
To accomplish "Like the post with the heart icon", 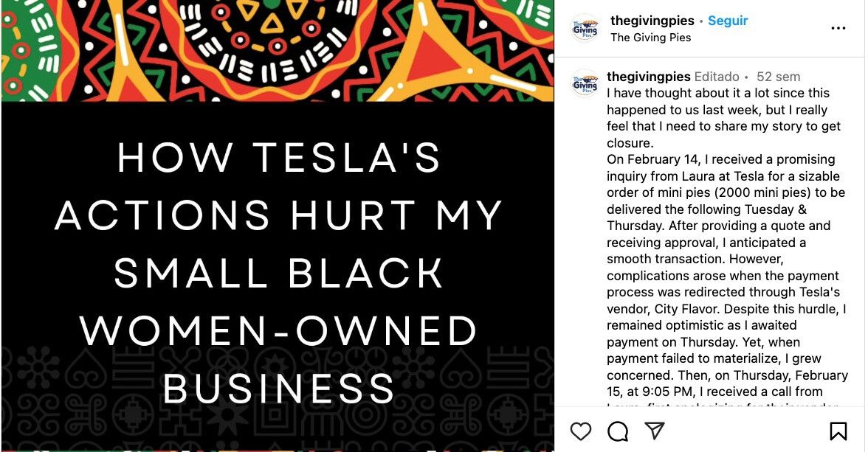I will click(581, 431).
